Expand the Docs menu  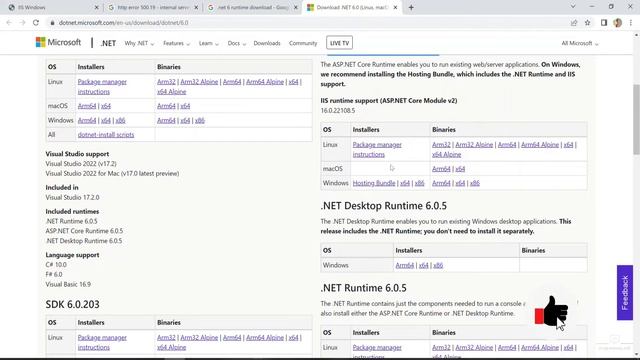tap(237, 43)
